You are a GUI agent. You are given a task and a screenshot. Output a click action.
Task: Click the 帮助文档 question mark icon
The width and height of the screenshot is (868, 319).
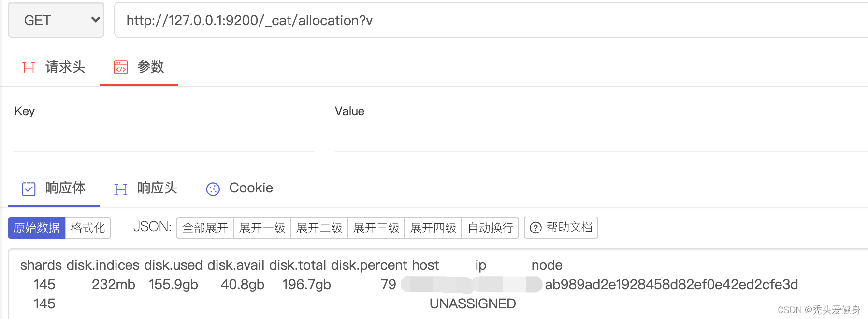click(x=535, y=228)
